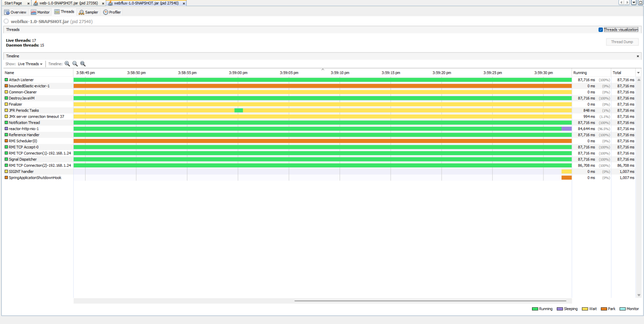
Task: Click reactor-http-nio-1 thread state icon
Action: pos(6,129)
